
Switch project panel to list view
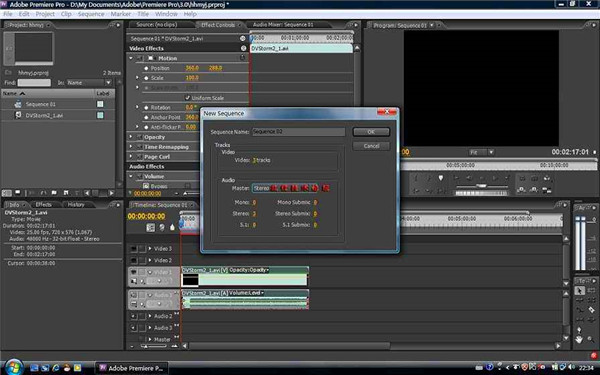pos(7,193)
